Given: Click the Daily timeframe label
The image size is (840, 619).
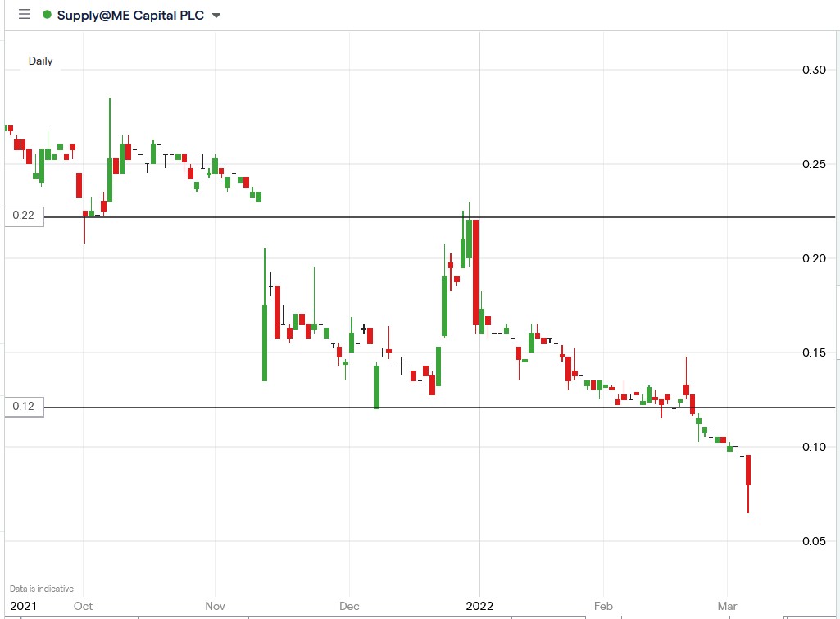Looking at the screenshot, I should click(42, 61).
